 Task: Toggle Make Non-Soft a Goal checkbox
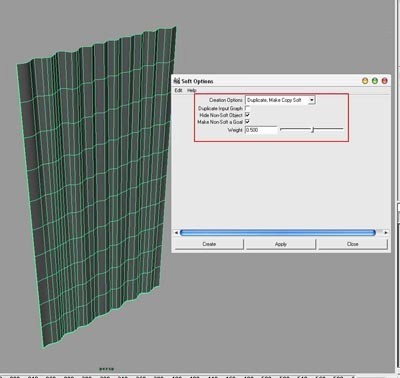247,121
